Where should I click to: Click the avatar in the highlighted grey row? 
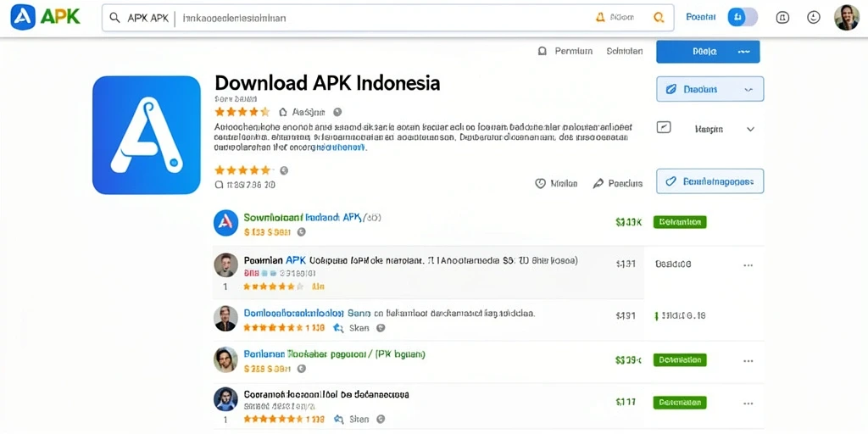pyautogui.click(x=225, y=265)
